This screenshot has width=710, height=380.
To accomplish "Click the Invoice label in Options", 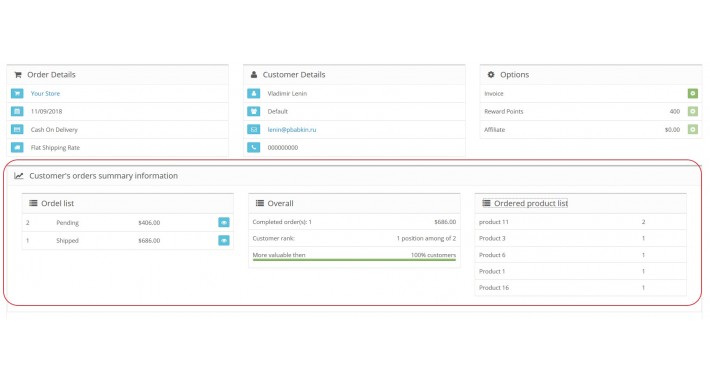I will coord(494,93).
